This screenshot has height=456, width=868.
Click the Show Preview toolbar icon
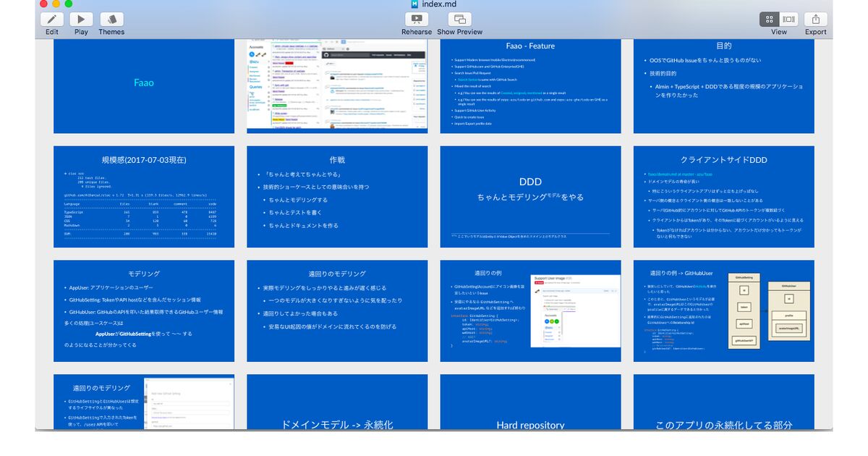459,20
